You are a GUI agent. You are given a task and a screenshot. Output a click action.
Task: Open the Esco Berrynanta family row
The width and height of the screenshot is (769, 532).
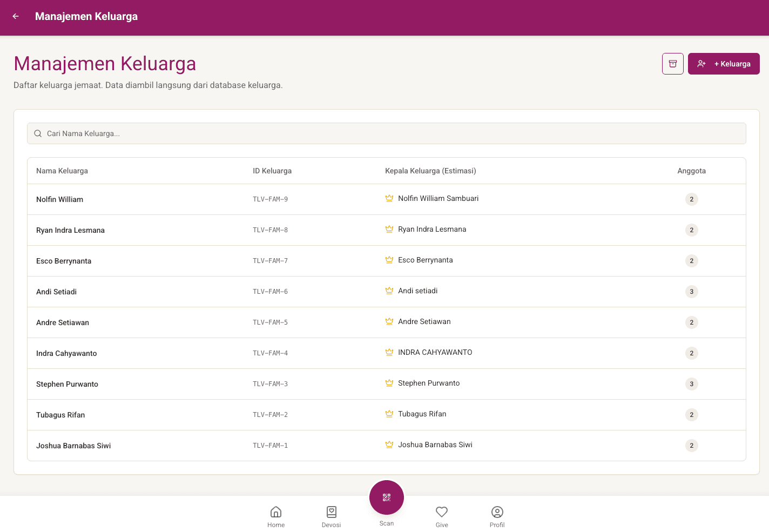387,261
